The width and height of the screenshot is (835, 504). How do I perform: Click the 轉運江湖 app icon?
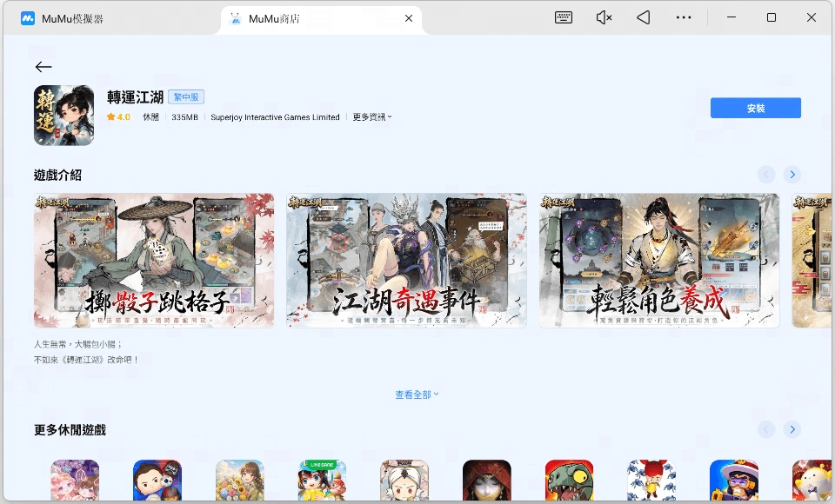point(63,115)
